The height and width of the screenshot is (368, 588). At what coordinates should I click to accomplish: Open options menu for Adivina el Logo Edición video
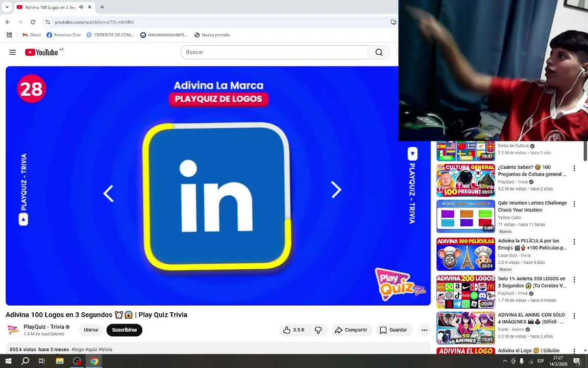tap(574, 351)
